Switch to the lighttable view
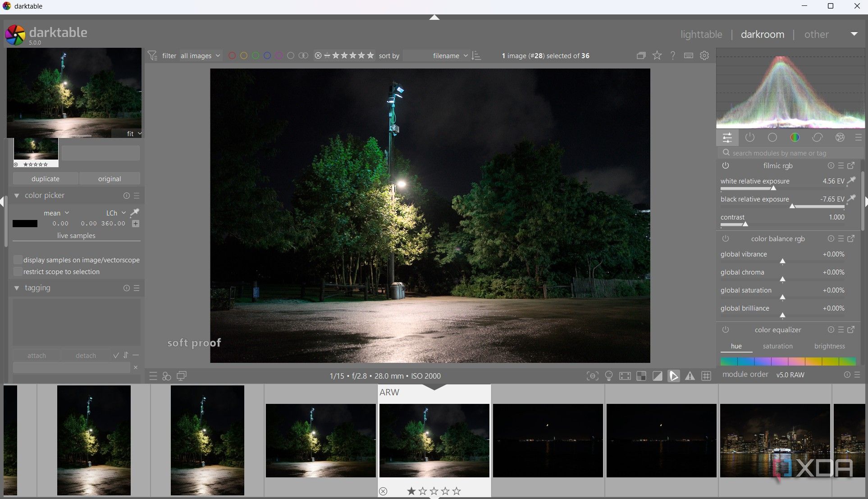 pos(701,34)
